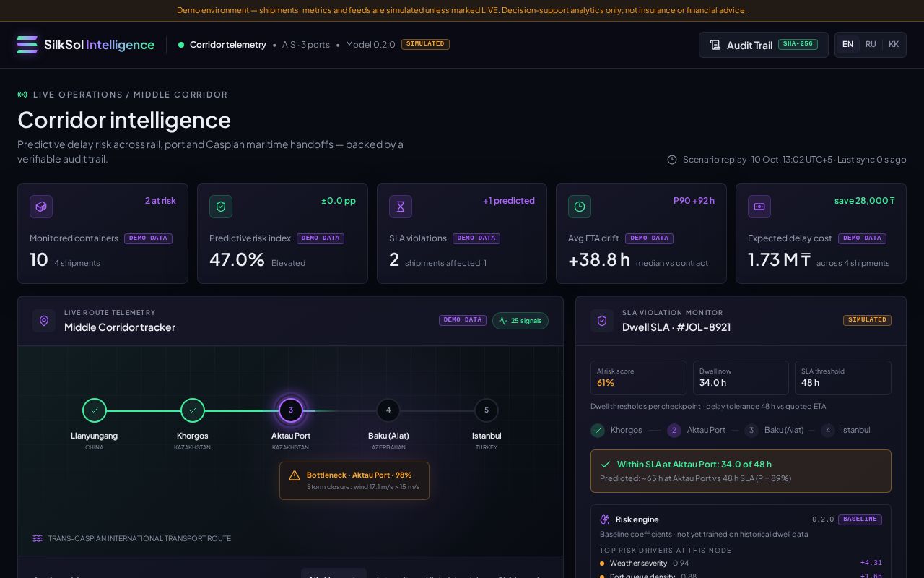The width and height of the screenshot is (924, 578).
Task: Switch language to EN
Action: [847, 45]
